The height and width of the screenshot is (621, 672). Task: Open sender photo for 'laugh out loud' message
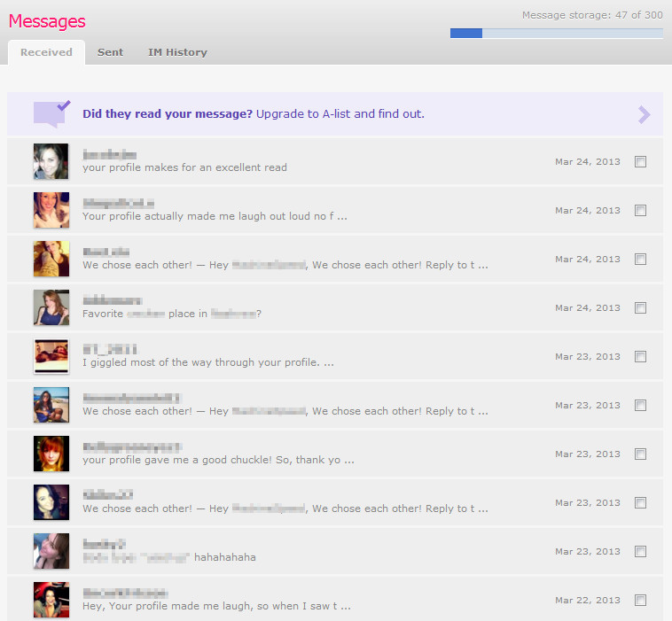pos(51,210)
